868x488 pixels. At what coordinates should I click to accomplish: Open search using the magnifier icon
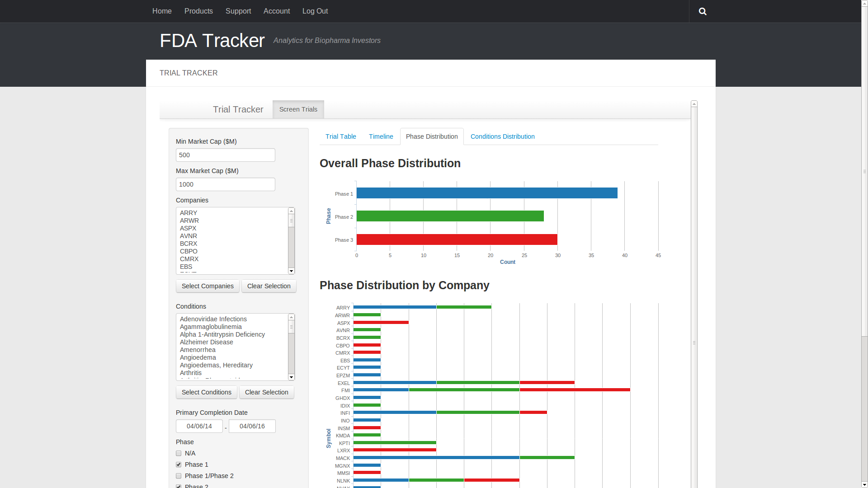703,11
